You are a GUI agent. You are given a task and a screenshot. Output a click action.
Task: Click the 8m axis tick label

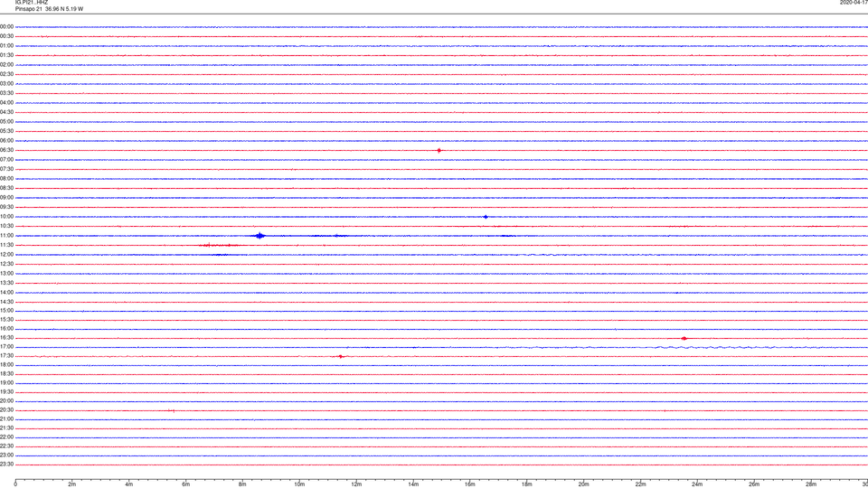pos(242,484)
